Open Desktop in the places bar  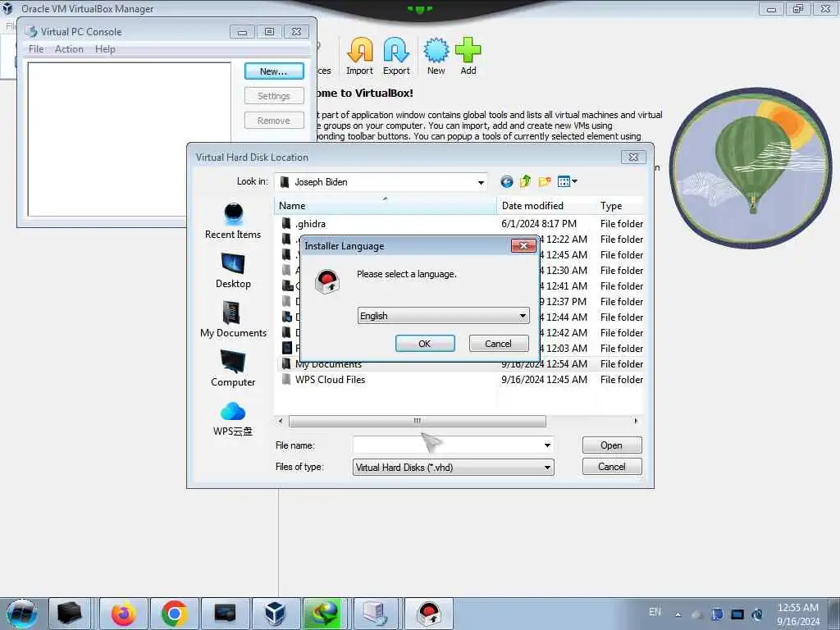(x=232, y=271)
